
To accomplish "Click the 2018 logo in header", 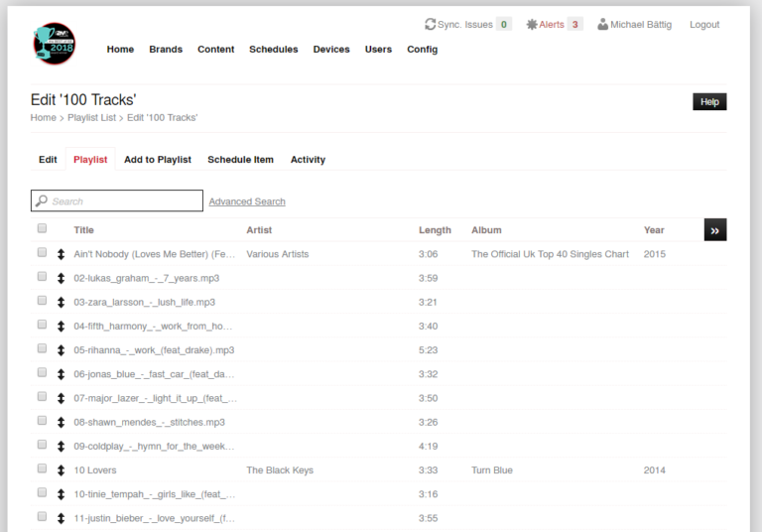I will [x=54, y=44].
